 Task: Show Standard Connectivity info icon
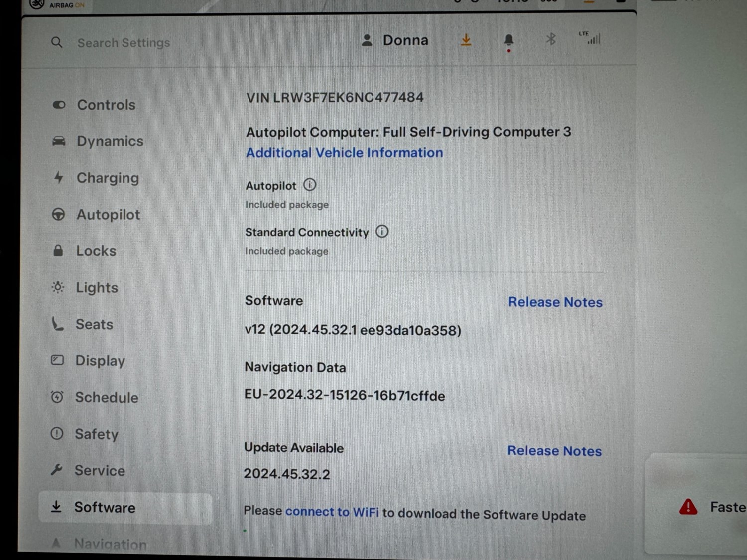click(x=382, y=231)
